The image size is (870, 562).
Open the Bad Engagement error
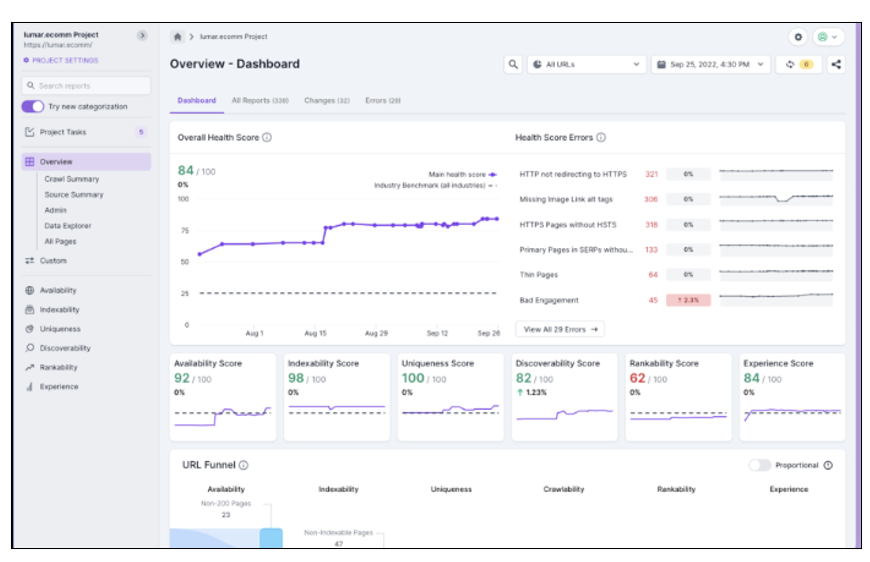click(549, 300)
